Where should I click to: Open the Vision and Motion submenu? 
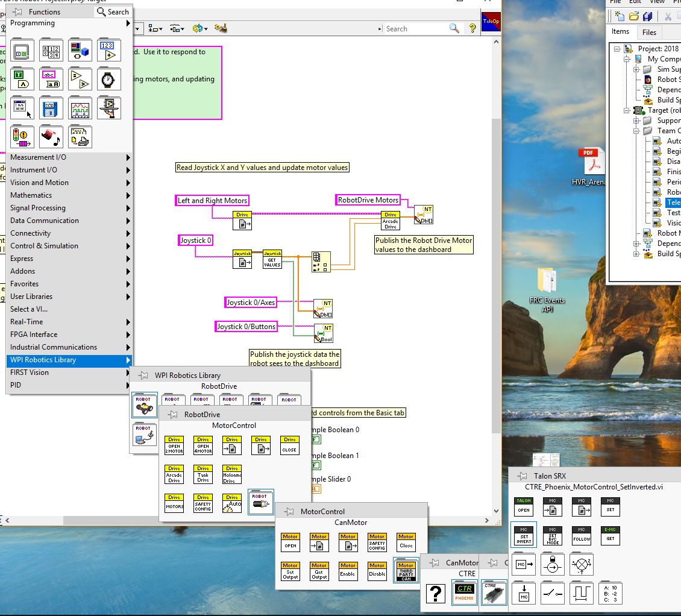click(69, 183)
